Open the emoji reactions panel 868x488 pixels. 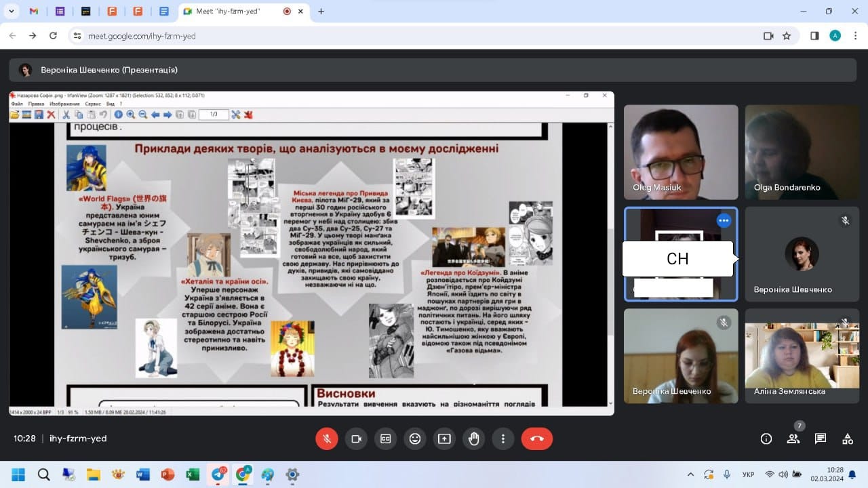click(x=415, y=439)
